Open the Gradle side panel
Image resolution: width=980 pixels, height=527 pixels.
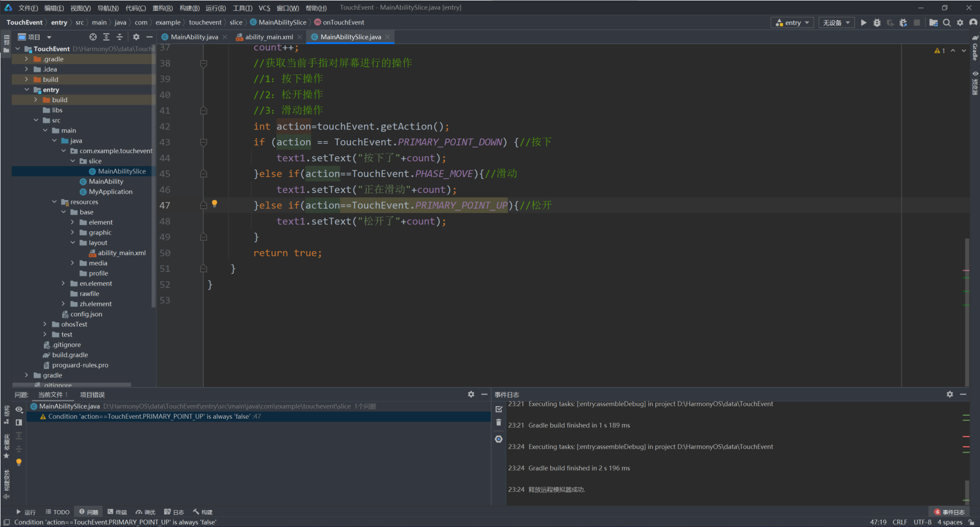coord(974,48)
